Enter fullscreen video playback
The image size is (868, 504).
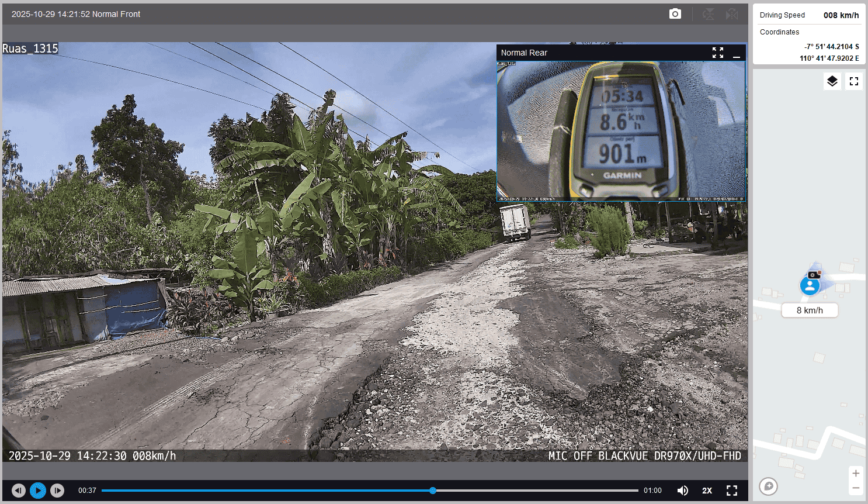(x=732, y=491)
